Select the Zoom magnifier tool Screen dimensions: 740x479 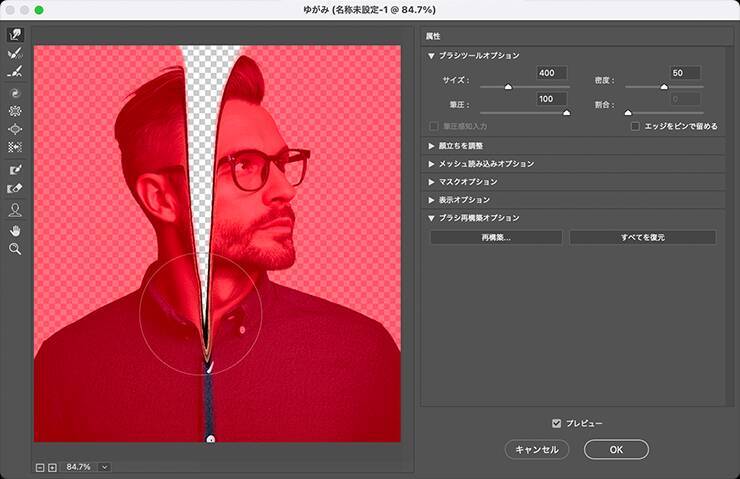(15, 248)
